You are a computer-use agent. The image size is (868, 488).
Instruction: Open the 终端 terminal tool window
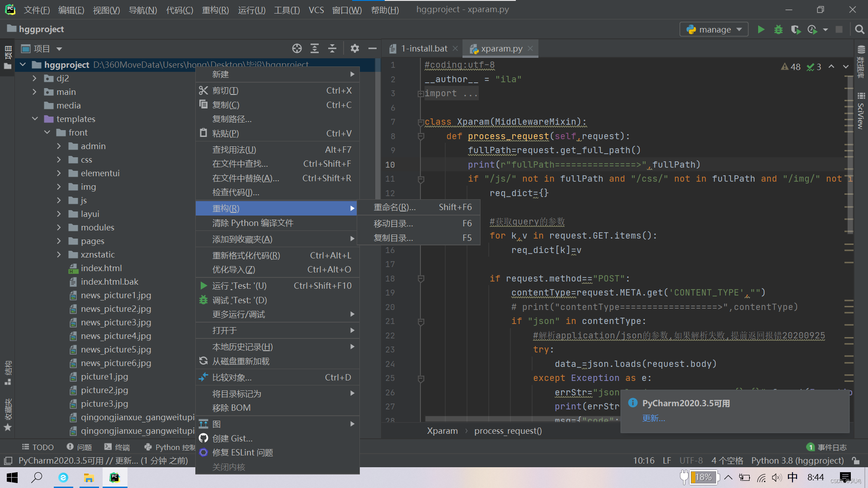(116, 447)
